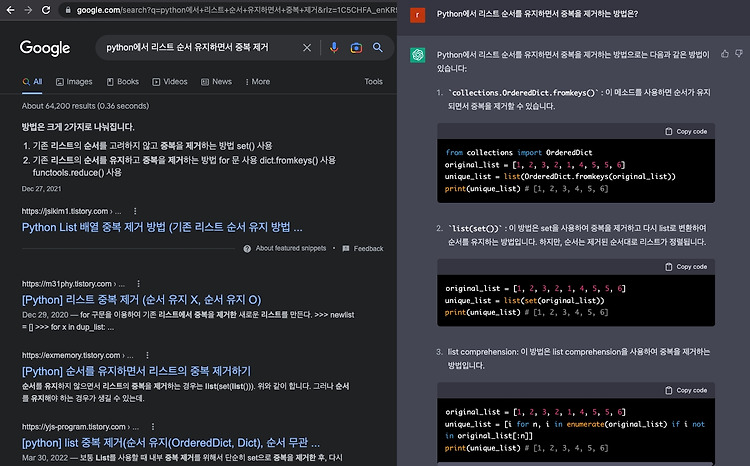Image resolution: width=750 pixels, height=466 pixels.
Task: Open the Tools search options
Action: pos(373,82)
